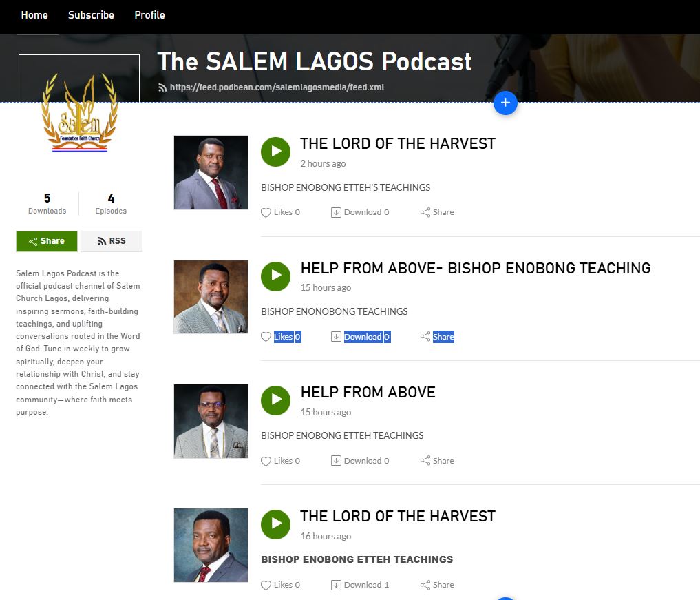Open HELP FROM ABOVE- BISHOP ENOBONG TEACHING title

(x=476, y=268)
